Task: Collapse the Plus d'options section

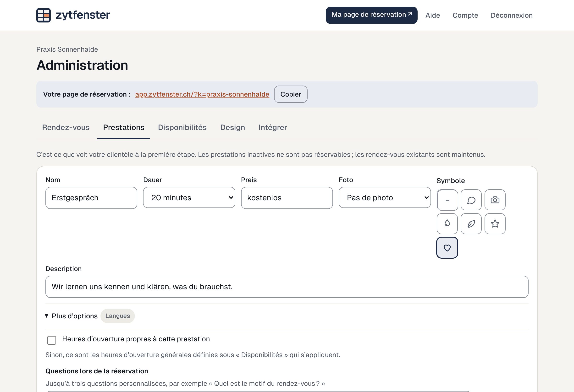Action: 71,316
